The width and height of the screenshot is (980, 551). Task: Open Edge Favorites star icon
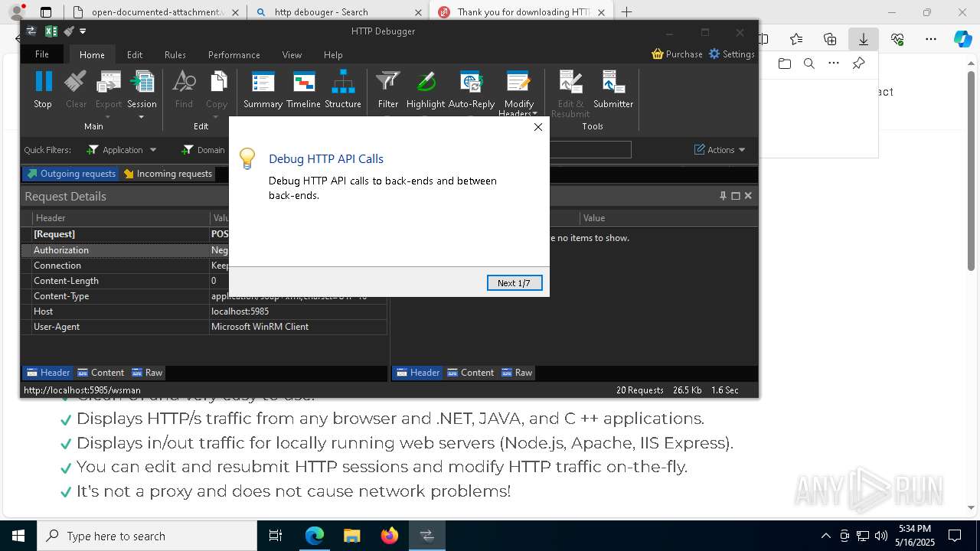click(x=796, y=39)
